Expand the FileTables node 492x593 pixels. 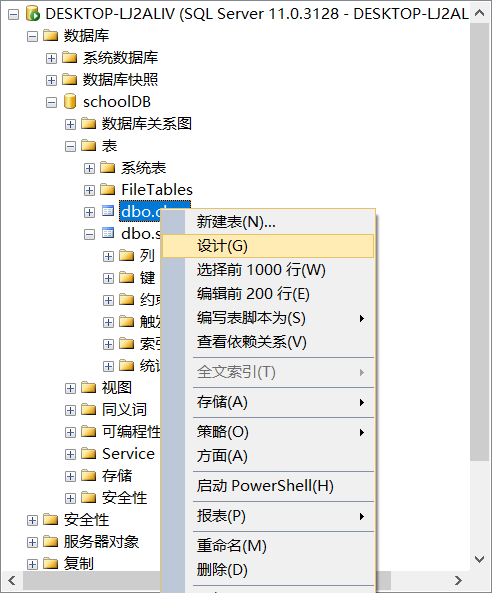89,190
